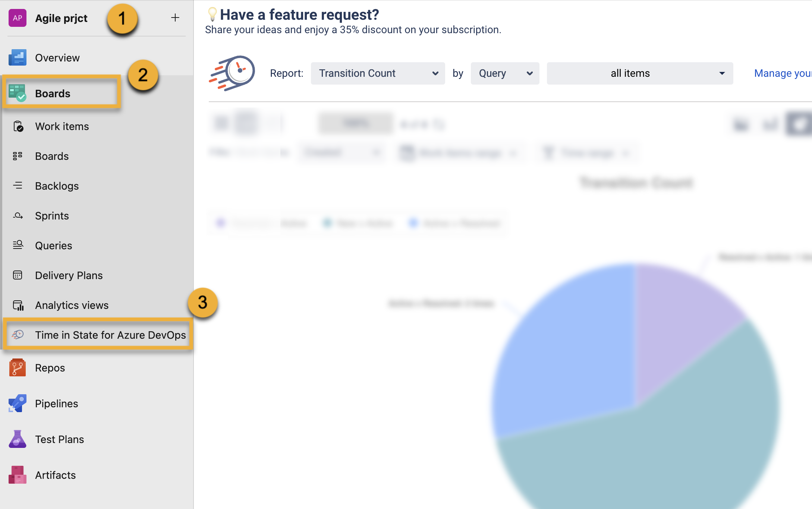Click the Repos hub icon
This screenshot has height=509, width=812.
[18, 368]
